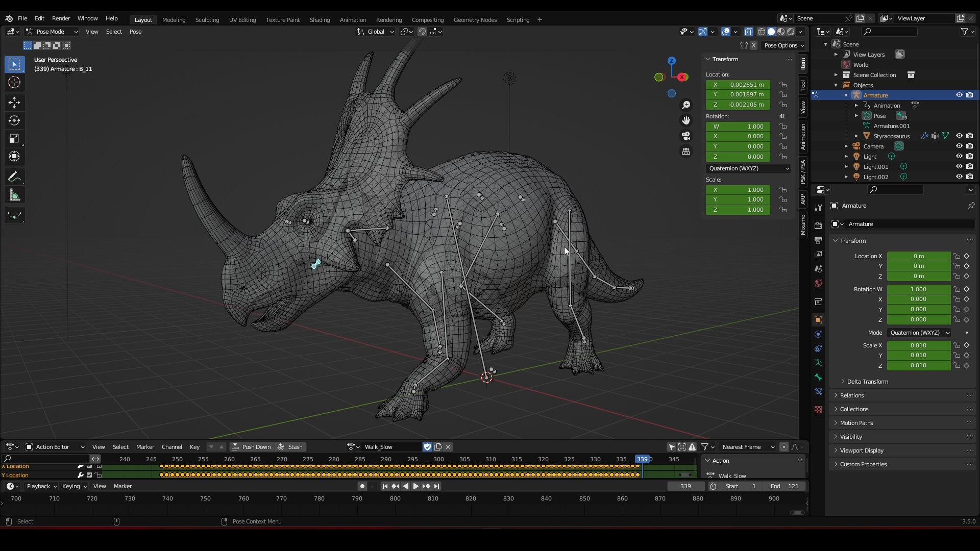Open the World properties tab icon
Image resolution: width=980 pixels, height=551 pixels.
pos(818,283)
